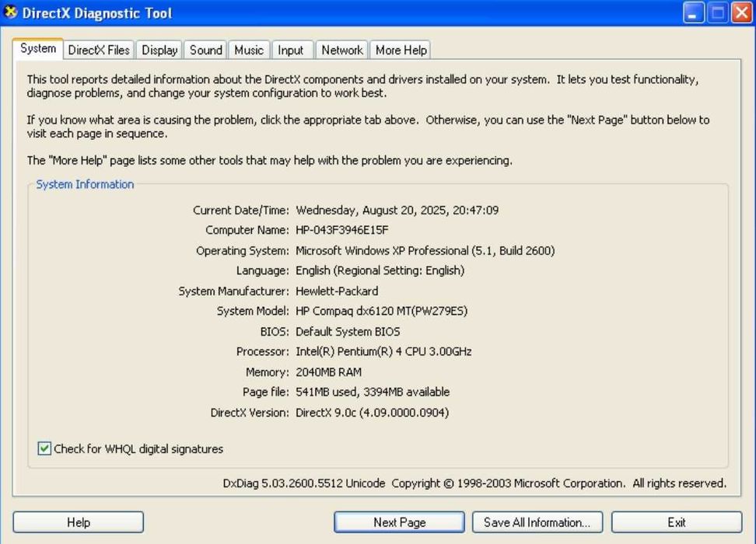Minimize the DirectX Diagnostic Tool window
The image size is (756, 544).
693,12
